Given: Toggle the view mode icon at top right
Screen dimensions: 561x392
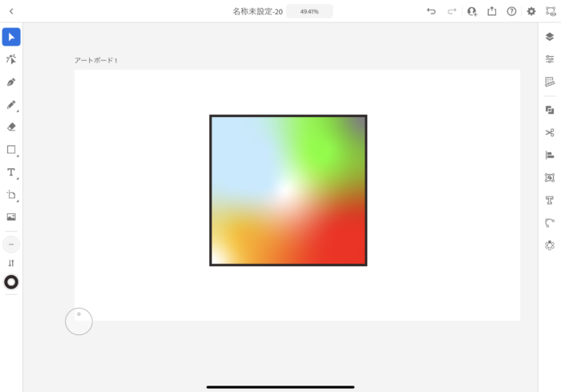Looking at the screenshot, I should tap(551, 11).
